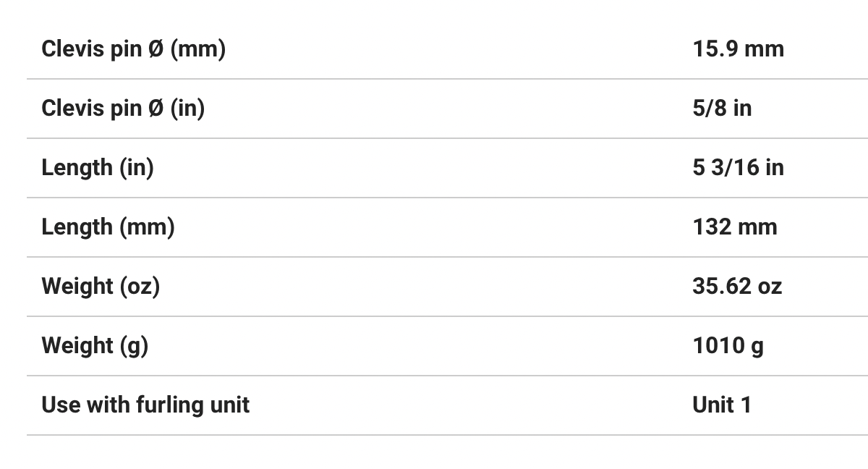
Task: Click the "Clevis pin Ø (mm)" label
Action: 133,49
